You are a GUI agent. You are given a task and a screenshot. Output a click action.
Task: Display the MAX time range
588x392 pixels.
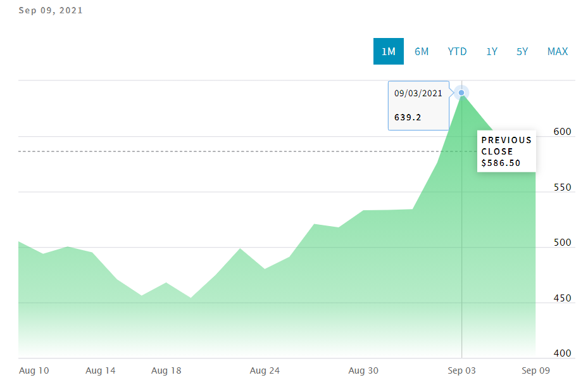pyautogui.click(x=558, y=52)
